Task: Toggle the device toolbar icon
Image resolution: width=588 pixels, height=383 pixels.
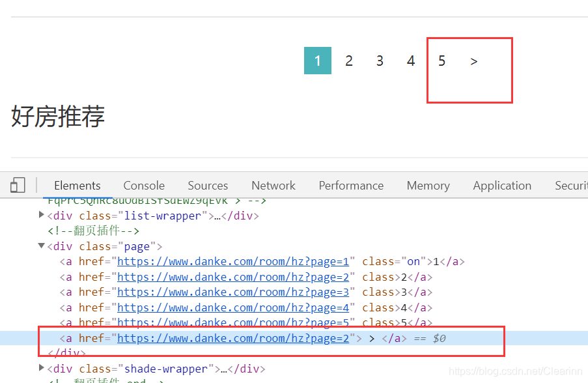Action: click(x=18, y=185)
